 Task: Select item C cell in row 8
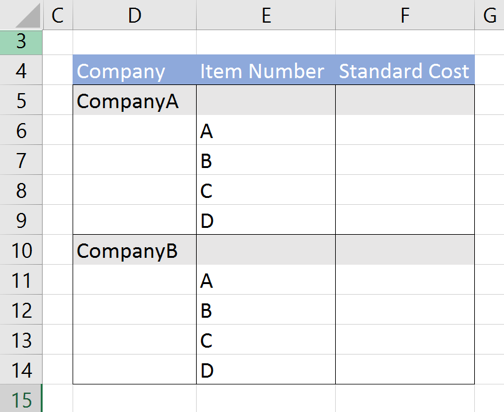coord(266,190)
